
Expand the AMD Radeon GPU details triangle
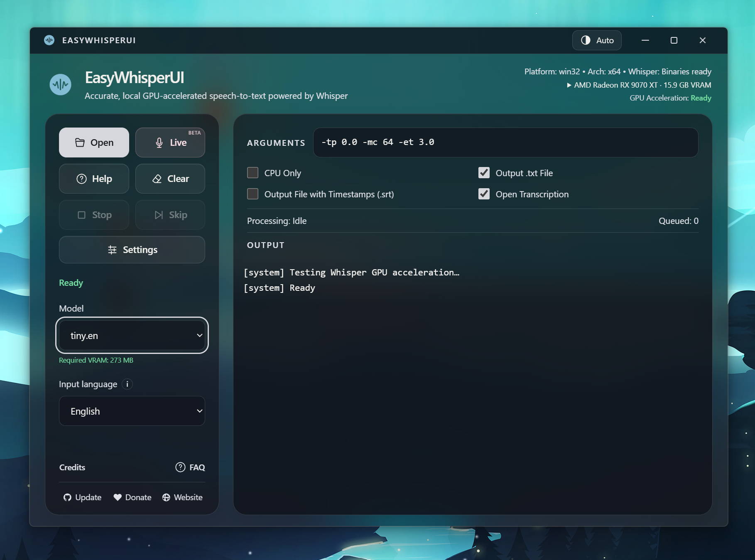pos(569,85)
